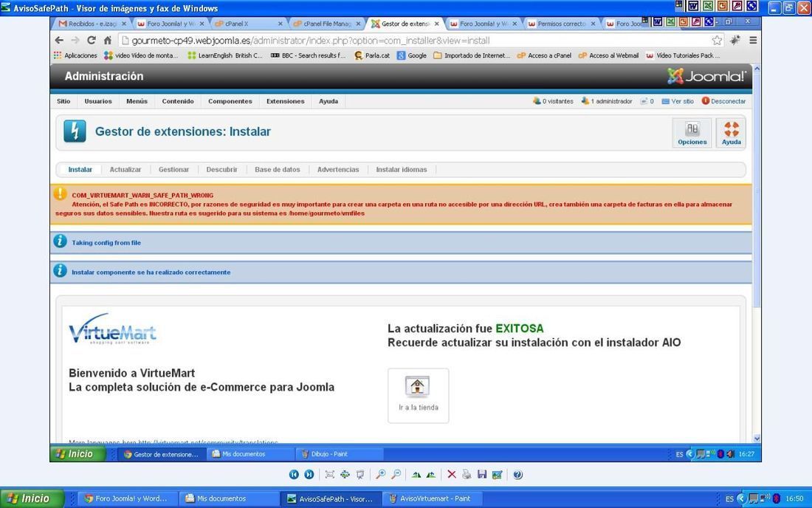Click the Excel icon on title bar shortcut bar
This screenshot has width=812, height=508.
[x=707, y=6]
